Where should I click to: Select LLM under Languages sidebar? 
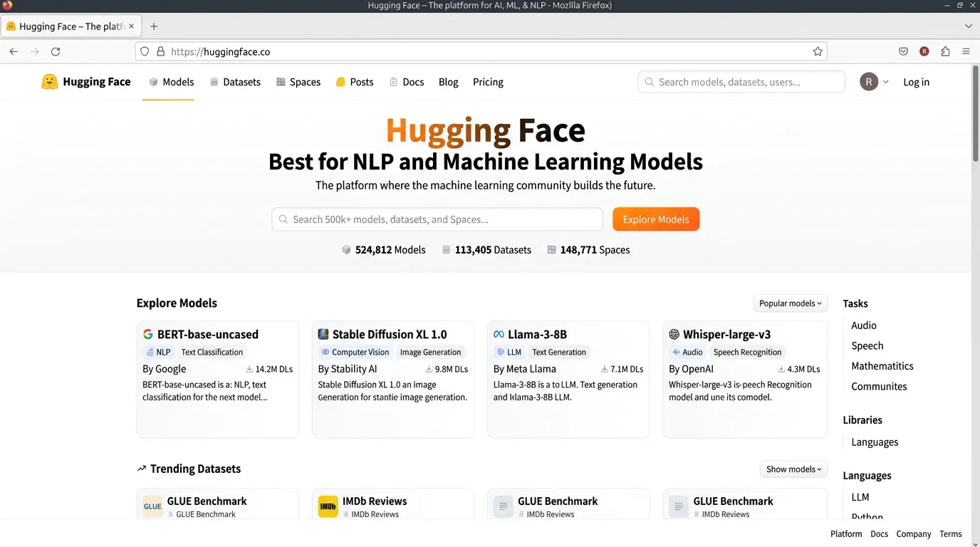tap(860, 497)
